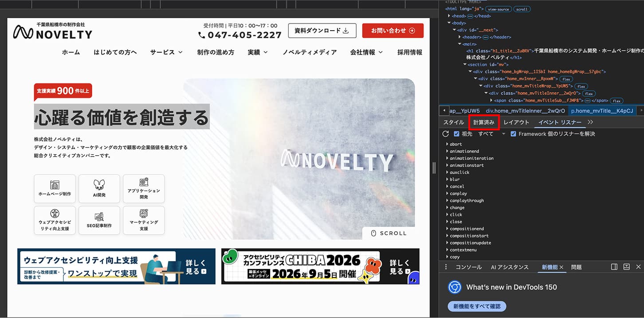Click the NOVELTY logo in the site header
The width and height of the screenshot is (644, 320).
[53, 31]
